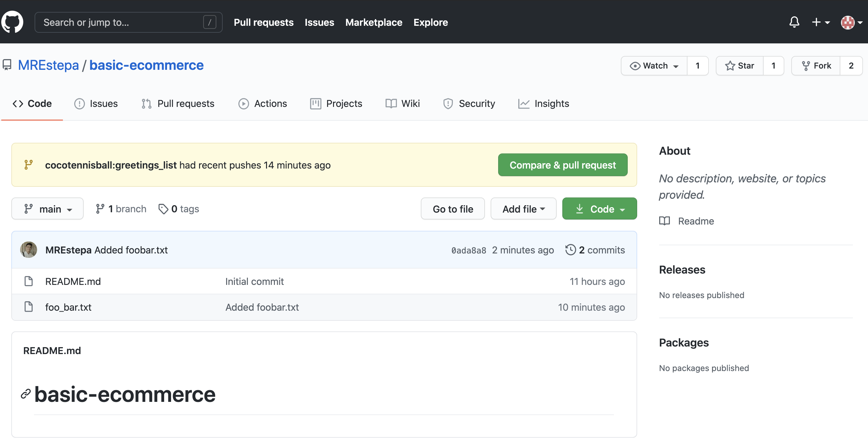Click the slash shortcut key icon
Viewport: 868px width, 444px height.
pos(209,22)
